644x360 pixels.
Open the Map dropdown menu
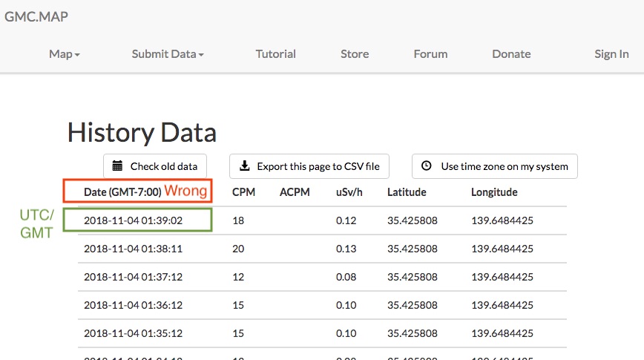point(65,54)
